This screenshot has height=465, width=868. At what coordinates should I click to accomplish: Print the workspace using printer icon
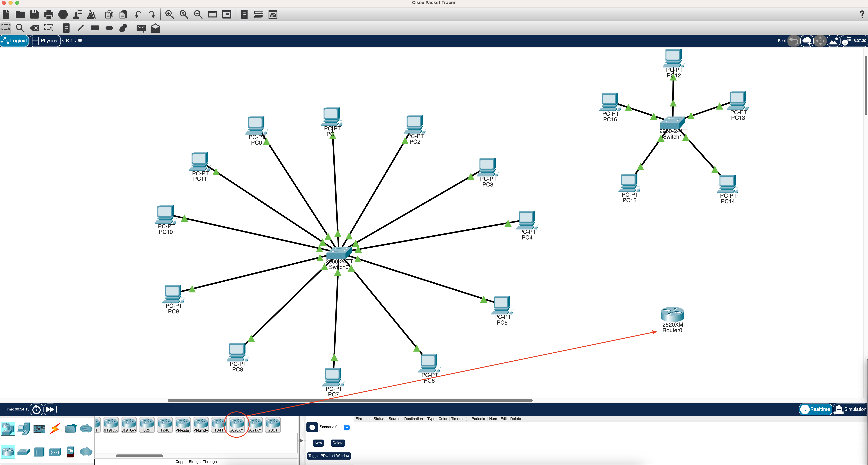49,14
